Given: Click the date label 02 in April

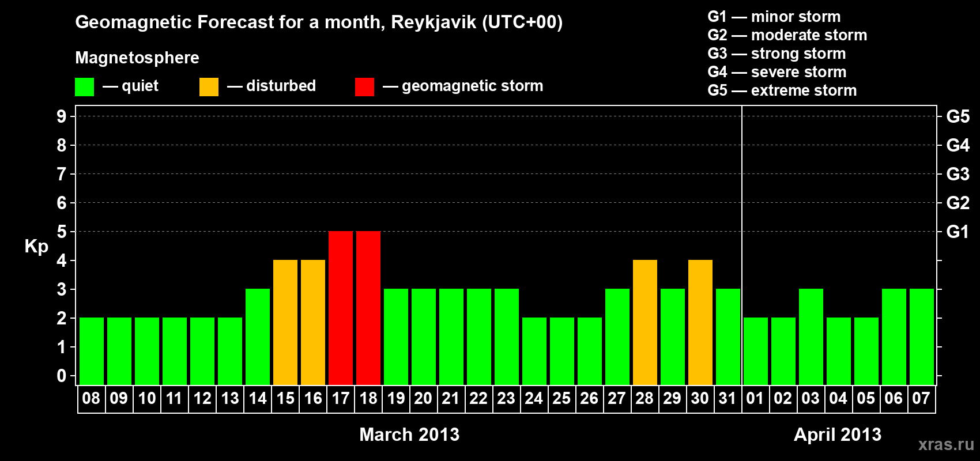Looking at the screenshot, I should point(783,398).
